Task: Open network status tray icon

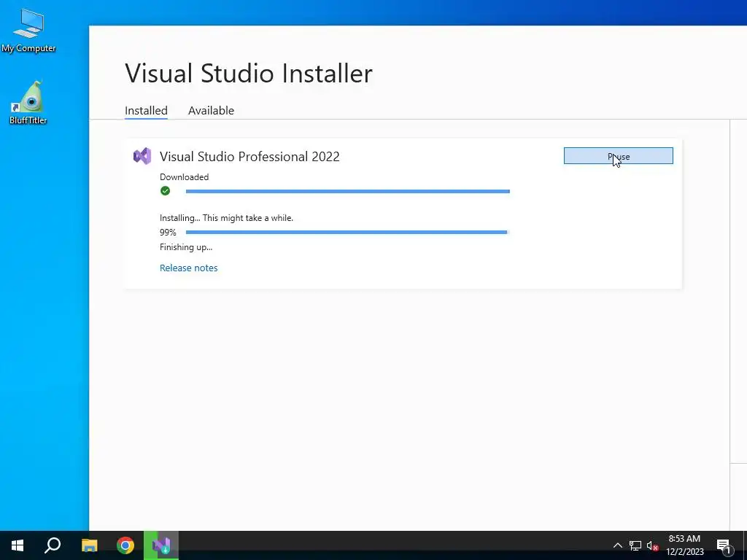Action: click(635, 545)
